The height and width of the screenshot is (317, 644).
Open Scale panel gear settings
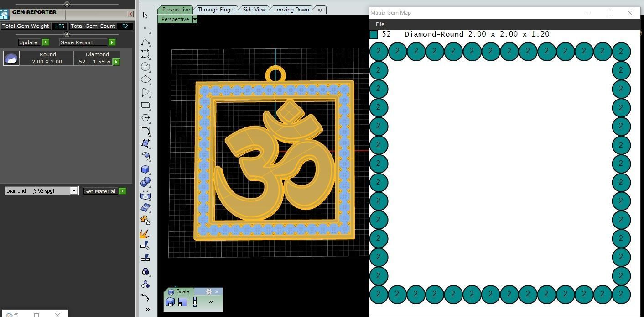(208, 291)
